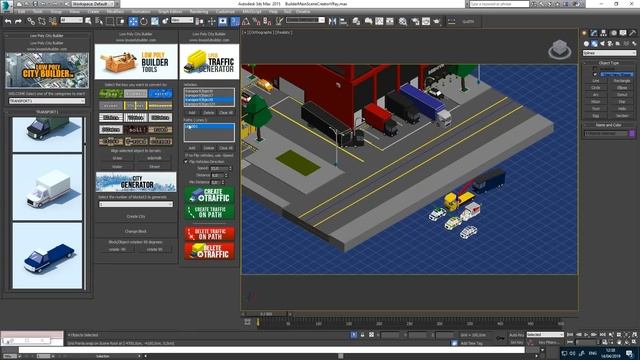Open the Edit menu
The height and width of the screenshot is (360, 640).
[x=22, y=12]
